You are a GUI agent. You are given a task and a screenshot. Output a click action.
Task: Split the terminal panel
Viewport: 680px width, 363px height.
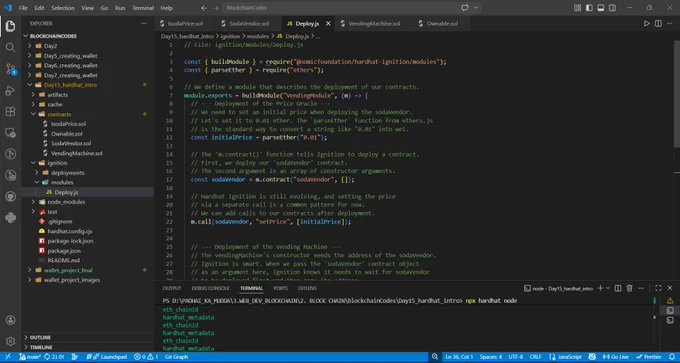(x=618, y=288)
